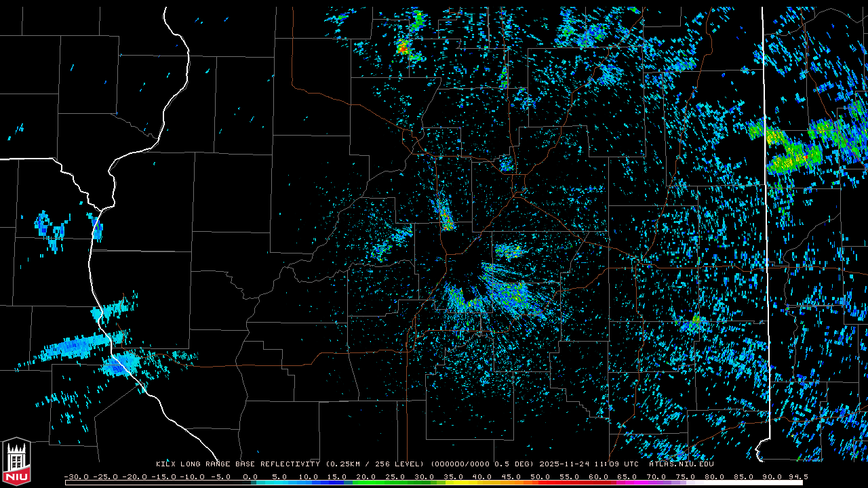868x488 pixels.
Task: Select the 20.0 label on the color scale
Action: click(366, 476)
